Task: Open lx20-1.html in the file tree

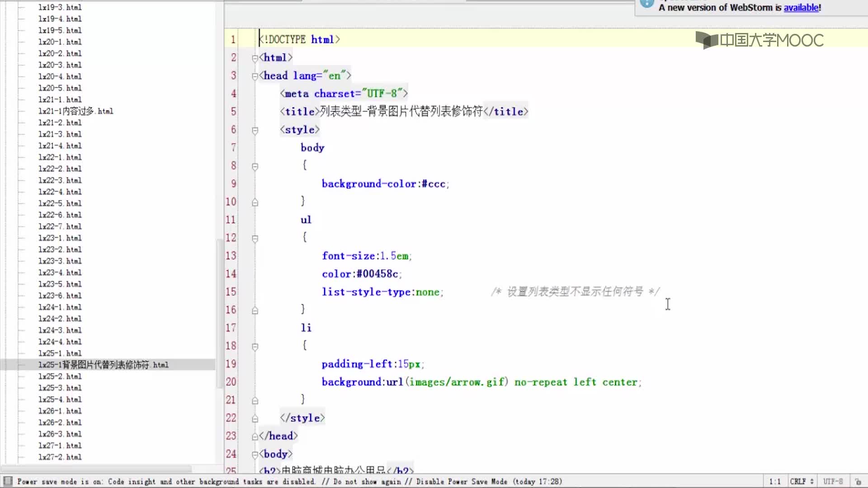Action: (60, 42)
